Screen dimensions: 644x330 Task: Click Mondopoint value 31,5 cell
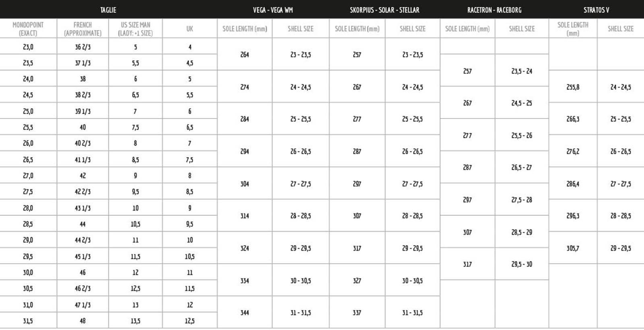(28, 321)
